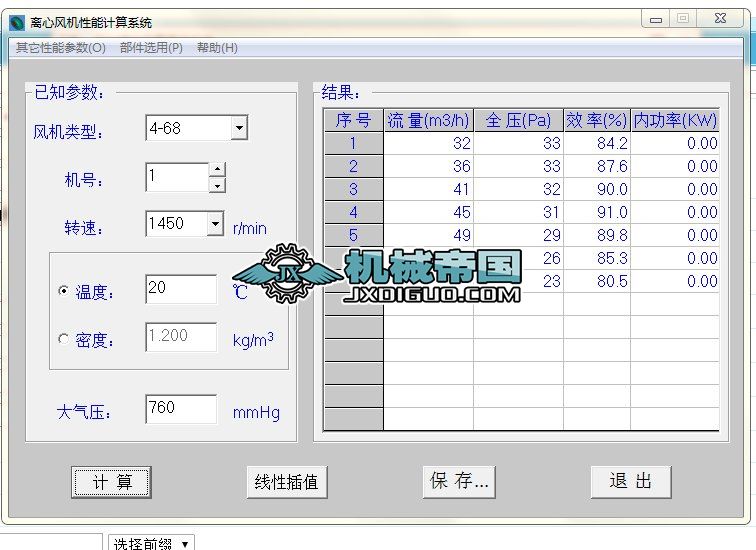Click pressure cell 29 in row 5
This screenshot has height=550, width=756.
(518, 235)
